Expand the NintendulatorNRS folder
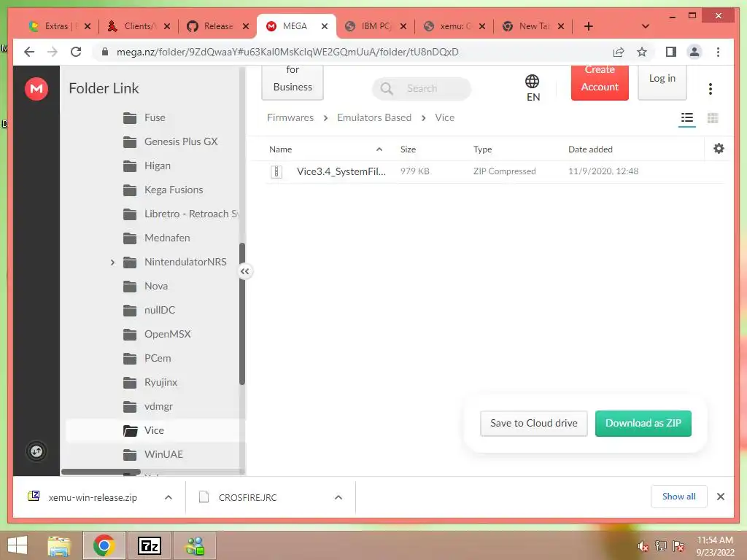The image size is (747, 560). point(112,262)
